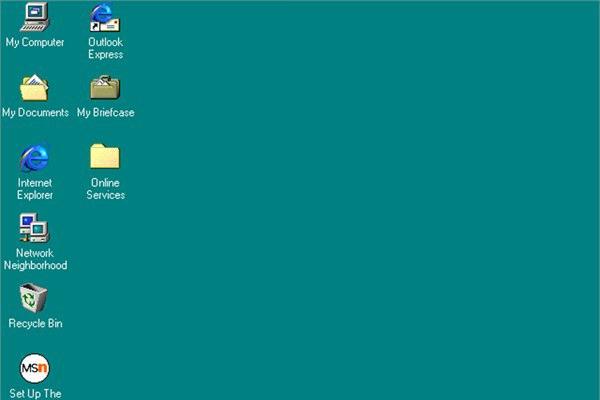The width and height of the screenshot is (600, 400).
Task: Click the "My Documents" label text
Action: (35, 113)
